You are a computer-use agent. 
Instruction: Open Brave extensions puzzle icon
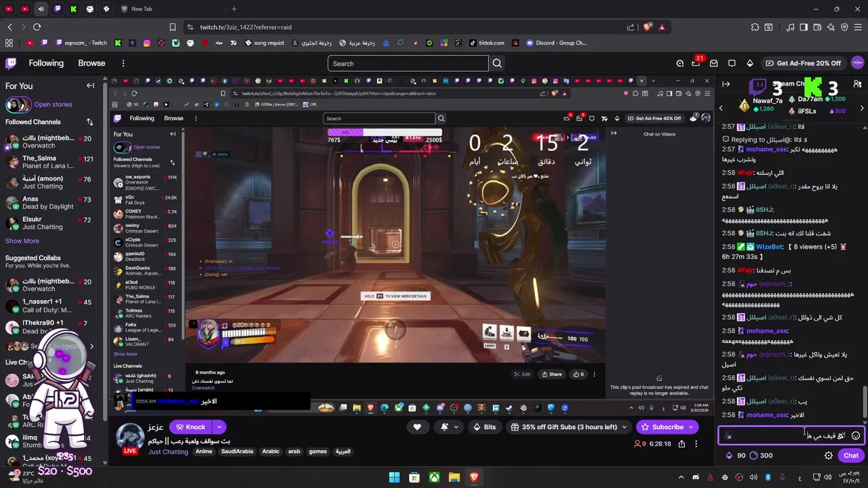tap(755, 27)
